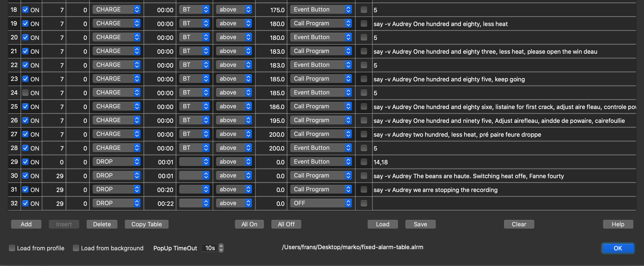Enable the ON checkbox in row 24

[x=25, y=93]
